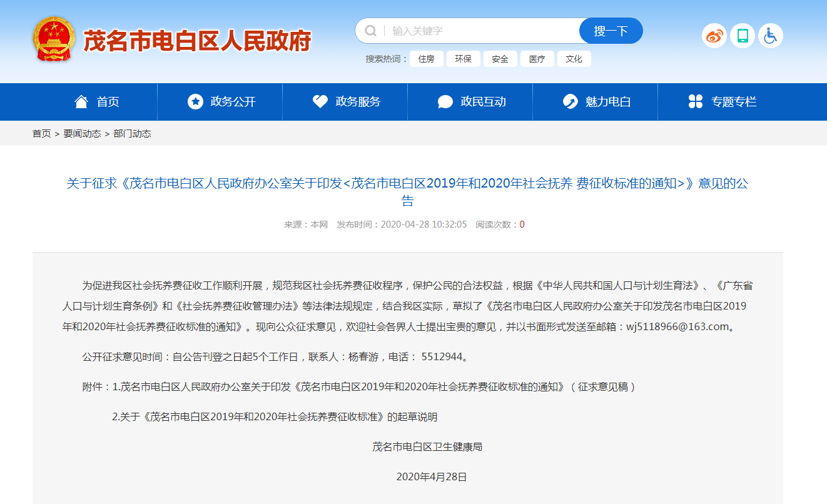The image size is (827, 504).
Task: Click the star icon beside 政务公开
Action: [195, 101]
